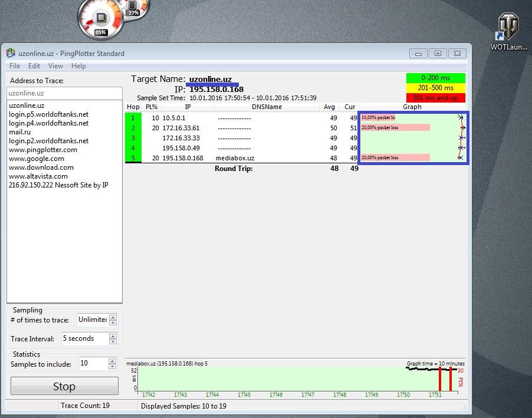
Task: Click the Trace Interval 5 seconds field
Action: coord(85,338)
